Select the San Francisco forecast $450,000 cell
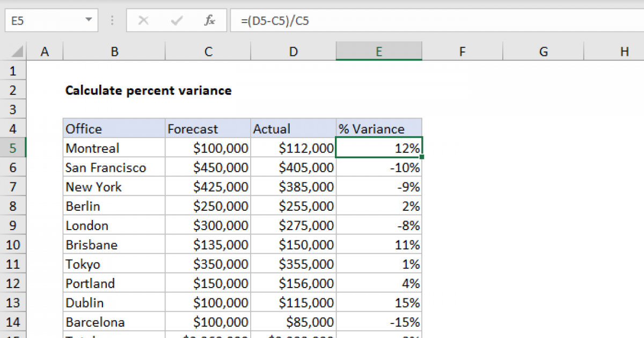This screenshot has width=644, height=338. [208, 167]
